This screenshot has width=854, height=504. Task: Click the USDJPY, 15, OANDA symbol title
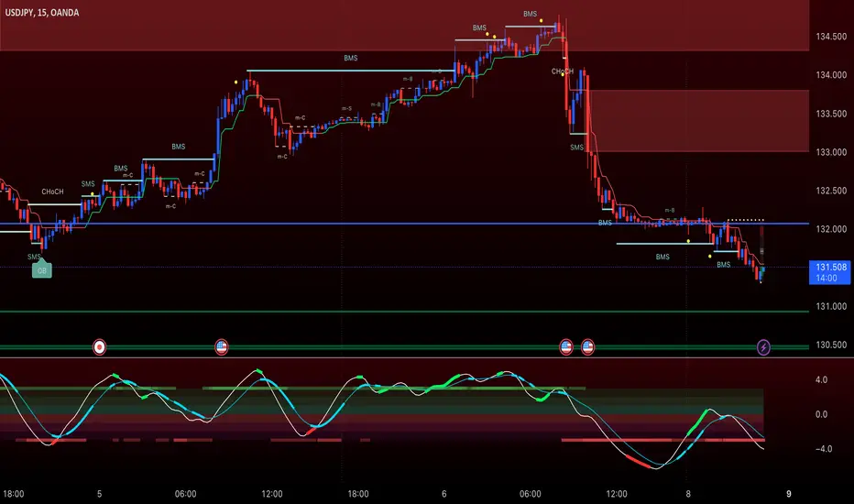click(x=42, y=12)
